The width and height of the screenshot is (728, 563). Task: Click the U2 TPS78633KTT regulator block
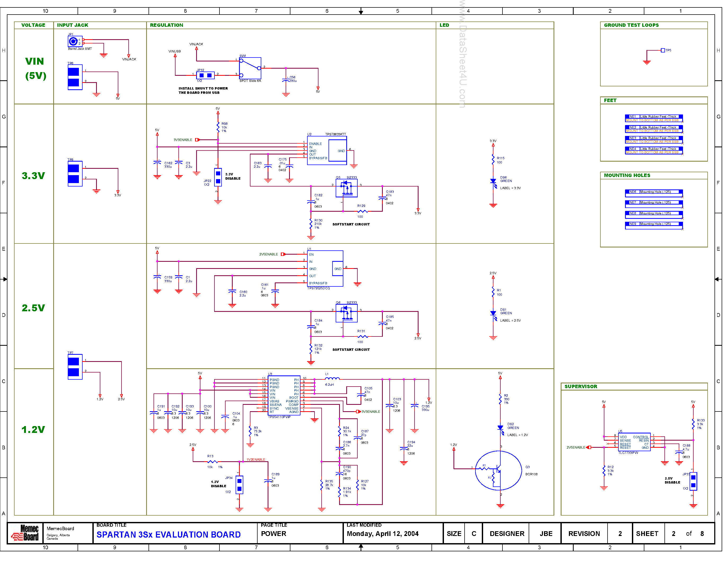(x=327, y=151)
